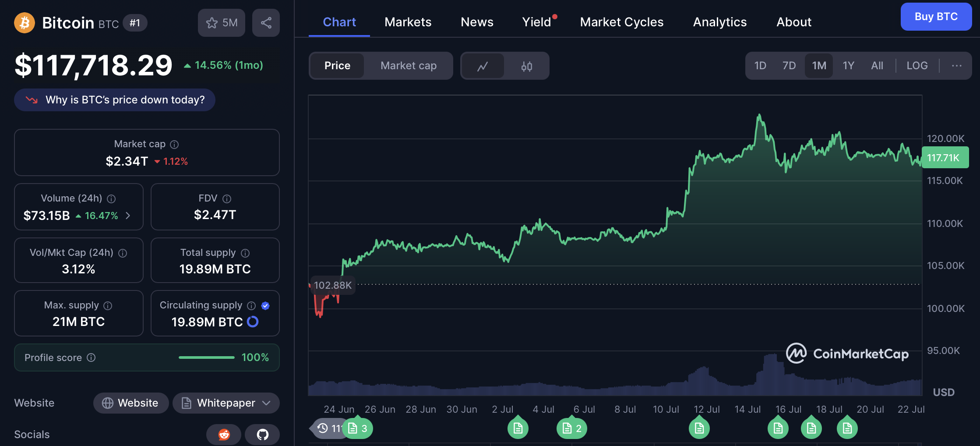
Task: Open the About tab
Action: [x=794, y=22]
